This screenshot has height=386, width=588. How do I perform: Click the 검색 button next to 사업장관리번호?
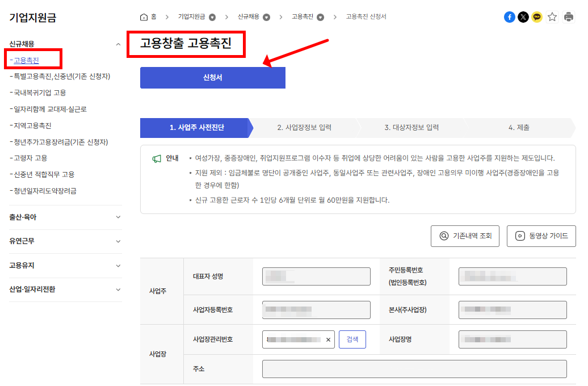click(x=352, y=339)
